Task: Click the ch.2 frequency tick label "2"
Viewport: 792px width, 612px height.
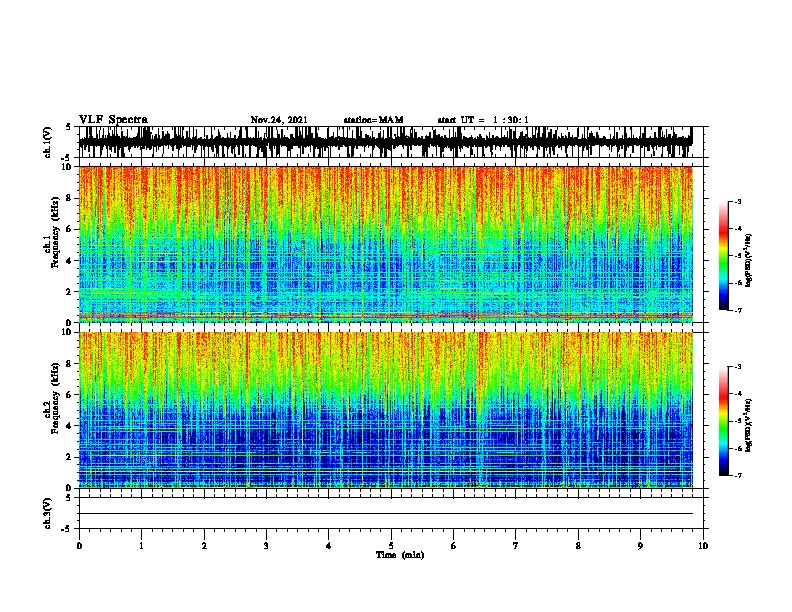Action: pos(69,457)
